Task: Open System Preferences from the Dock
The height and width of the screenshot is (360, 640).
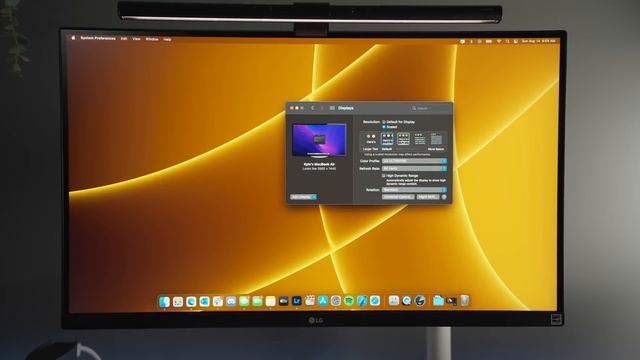Action: tap(336, 301)
